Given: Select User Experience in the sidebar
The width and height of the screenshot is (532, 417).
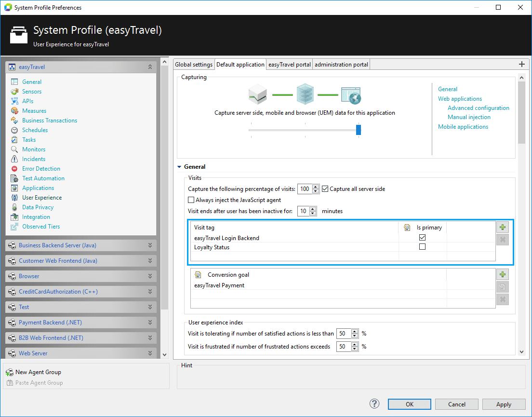Looking at the screenshot, I should 42,198.
